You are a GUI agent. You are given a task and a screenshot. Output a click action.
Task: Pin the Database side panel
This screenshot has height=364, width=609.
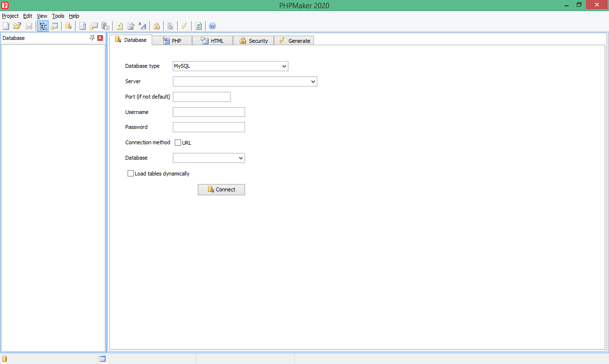pyautogui.click(x=92, y=38)
